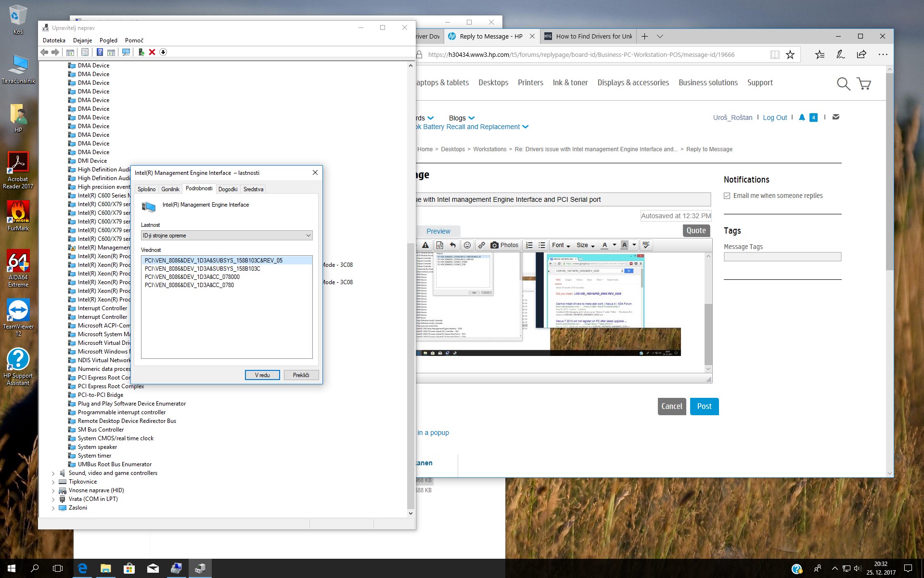This screenshot has width=924, height=578.
Task: Open the Size dropdown in reply editor
Action: [x=586, y=245]
